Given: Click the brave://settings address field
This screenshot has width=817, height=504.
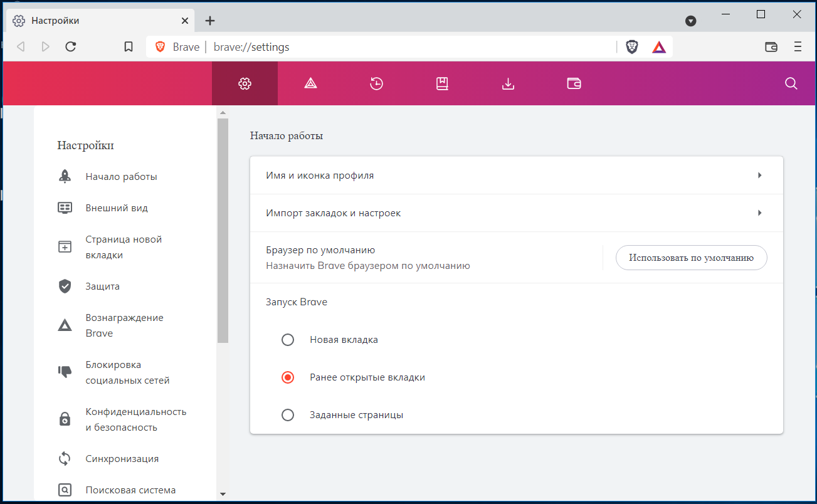Looking at the screenshot, I should [251, 47].
